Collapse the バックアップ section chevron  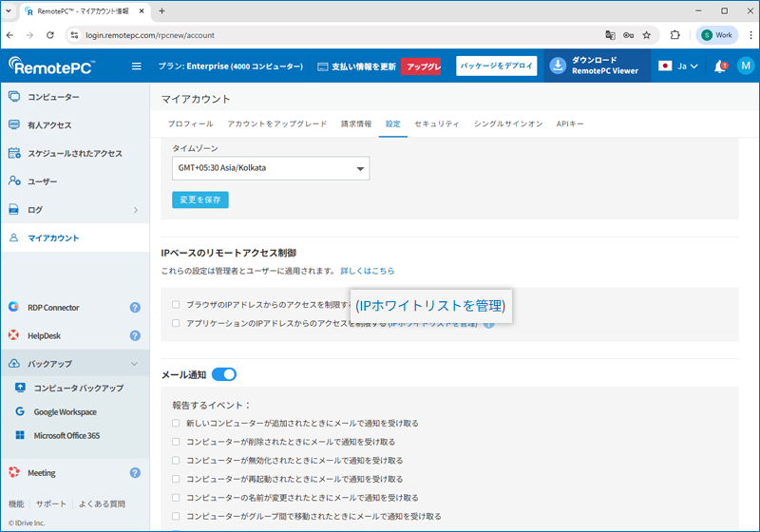point(134,364)
